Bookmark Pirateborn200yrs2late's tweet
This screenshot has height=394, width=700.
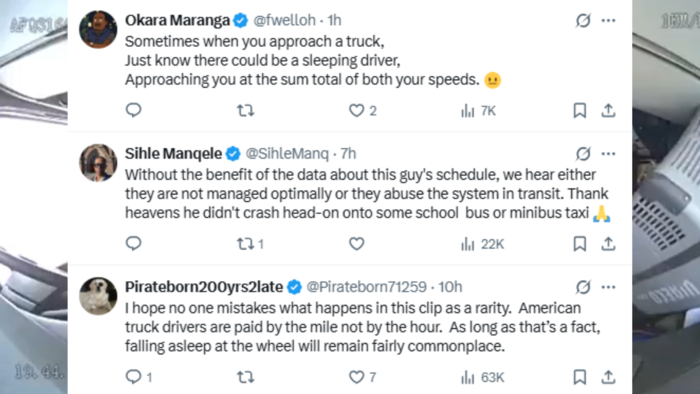click(x=579, y=377)
